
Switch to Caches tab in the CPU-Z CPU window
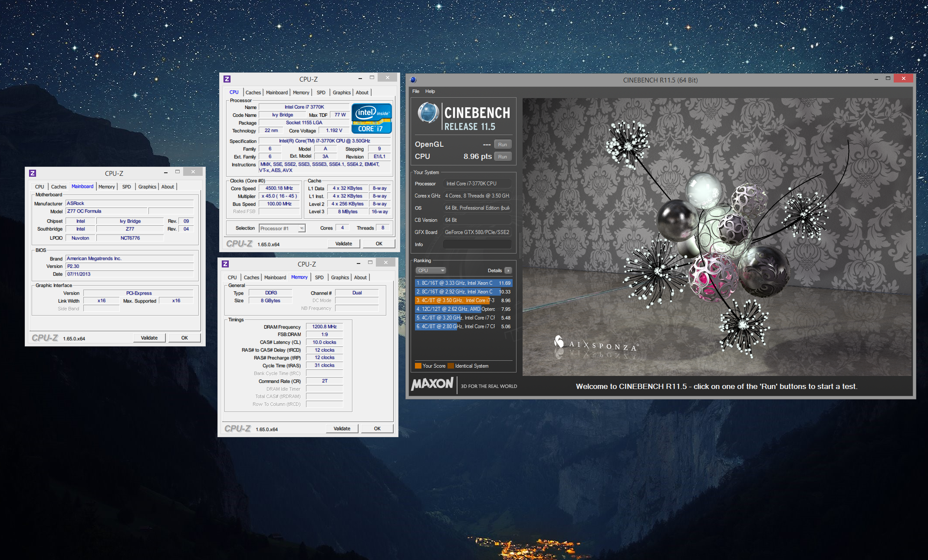253,92
